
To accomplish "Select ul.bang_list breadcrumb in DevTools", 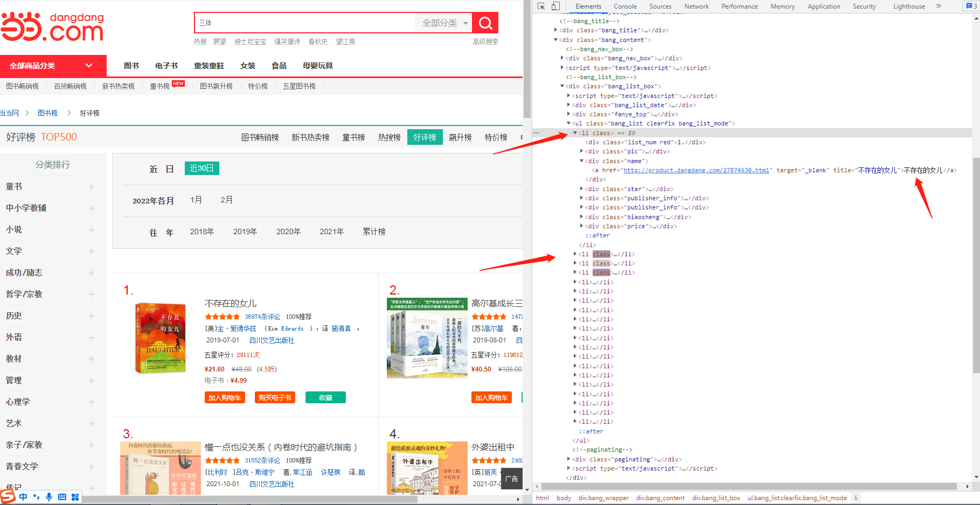I will pos(797,498).
